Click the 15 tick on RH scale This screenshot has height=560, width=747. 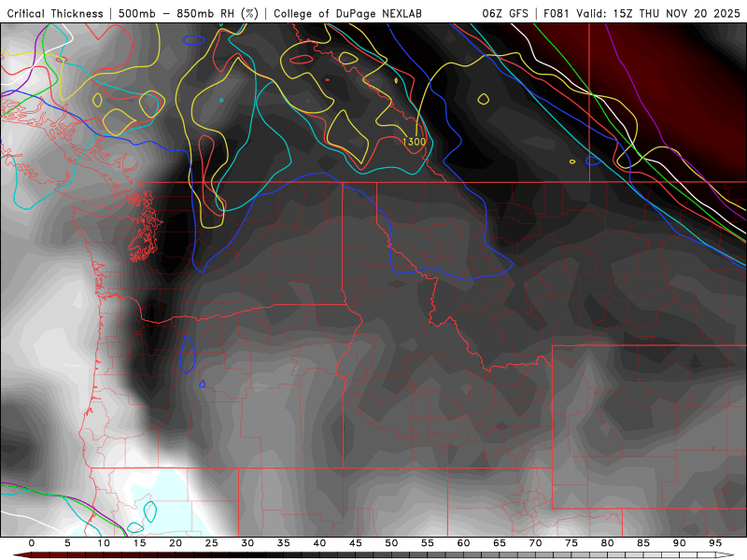pos(139,543)
